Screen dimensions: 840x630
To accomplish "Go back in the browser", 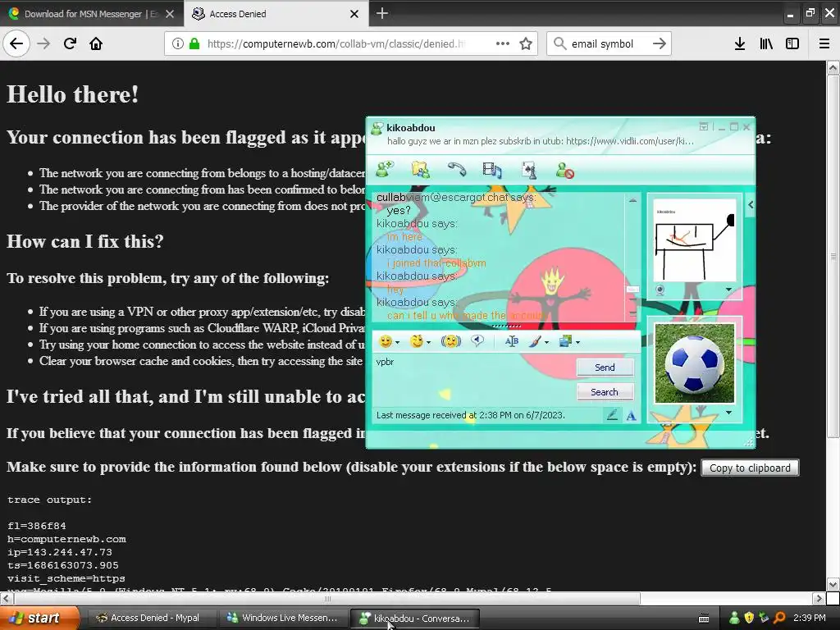I will (x=16, y=43).
